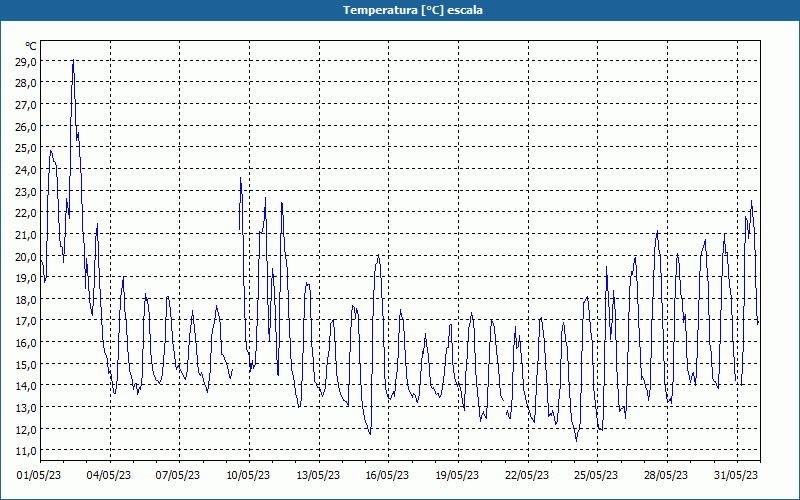Image resolution: width=800 pixels, height=500 pixels.
Task: Click the 29 °C peak of temperature curve
Action: (73, 61)
